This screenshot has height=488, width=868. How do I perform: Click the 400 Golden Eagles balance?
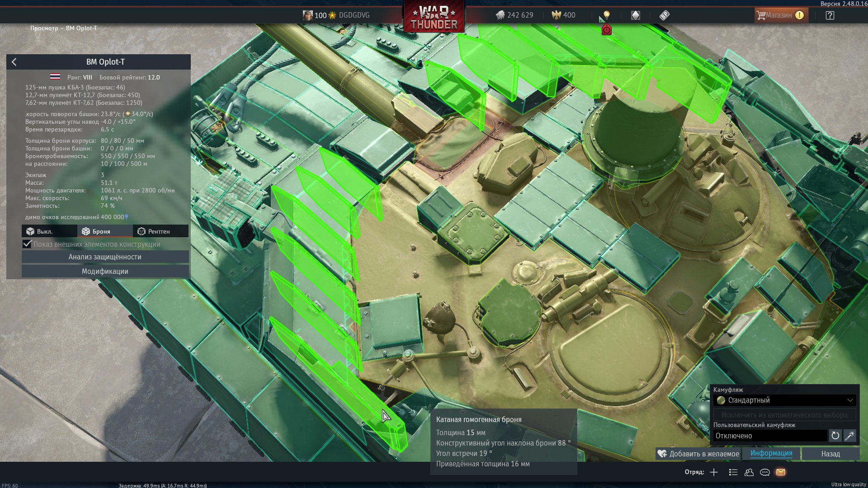click(x=569, y=15)
